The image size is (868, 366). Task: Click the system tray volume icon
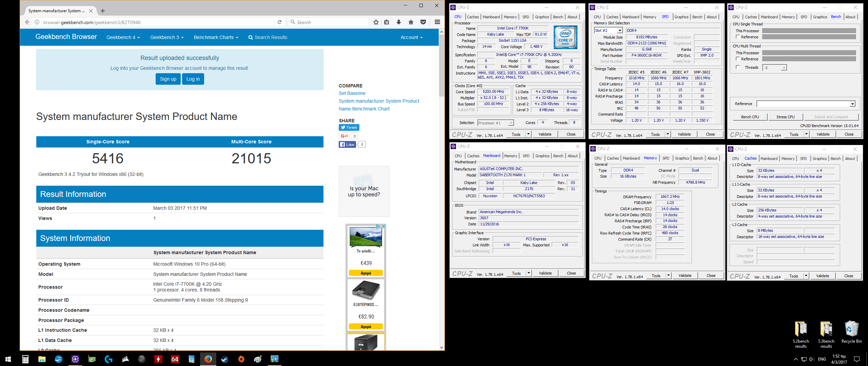tap(811, 359)
